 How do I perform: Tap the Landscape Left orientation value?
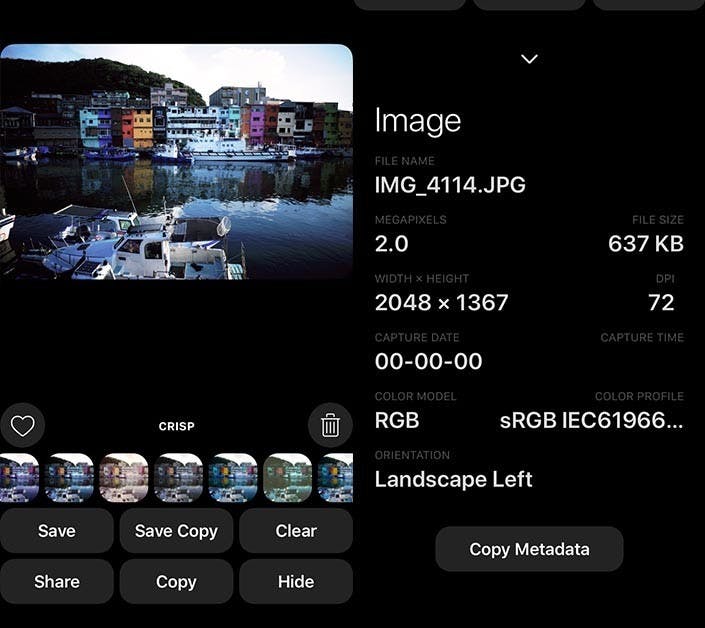tap(453, 479)
